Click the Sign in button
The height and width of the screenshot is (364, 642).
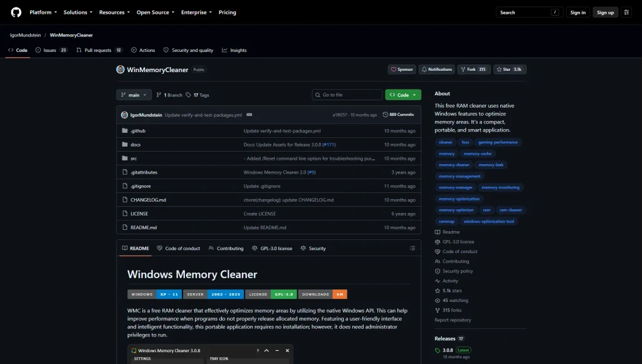pos(577,13)
